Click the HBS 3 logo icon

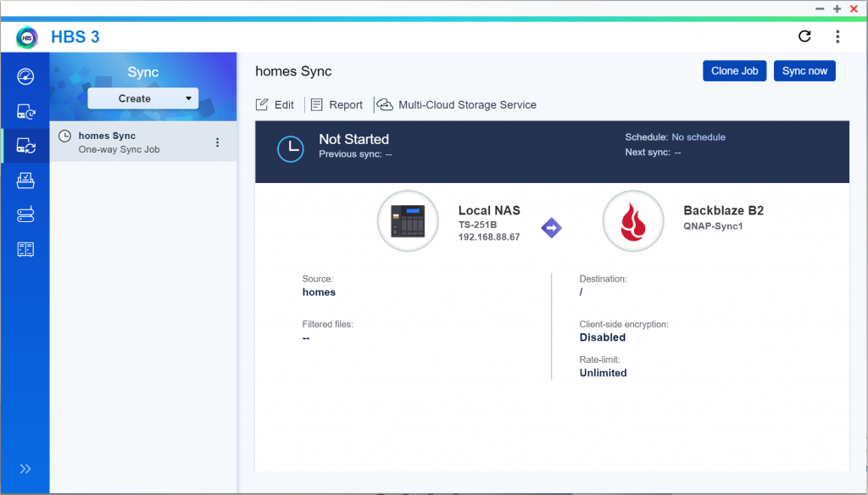click(27, 37)
